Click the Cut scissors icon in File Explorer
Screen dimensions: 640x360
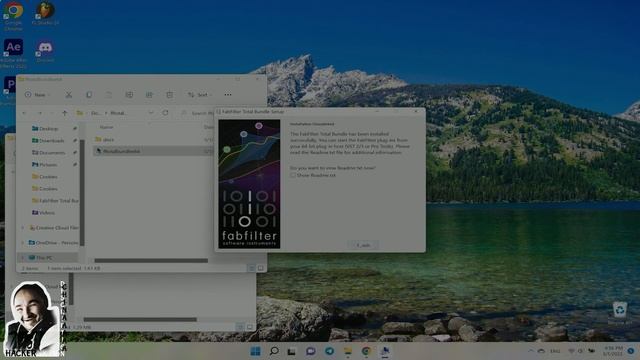pyautogui.click(x=69, y=95)
